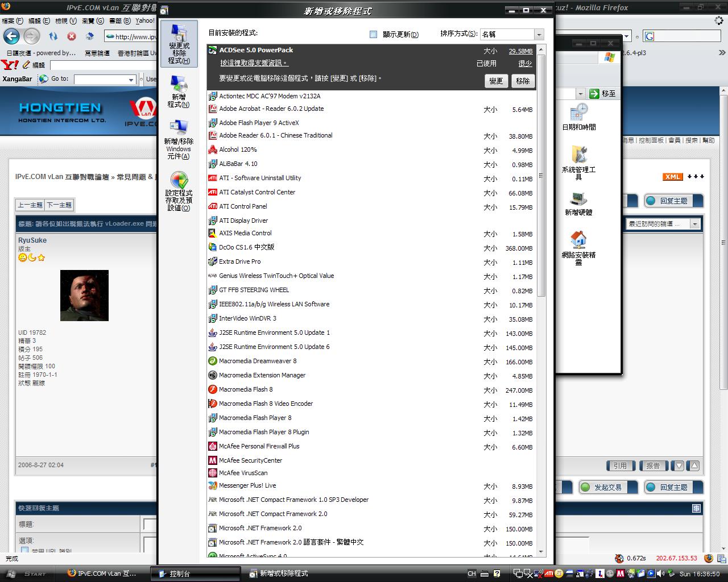Click the 報告 button on the post
The image size is (728, 582).
click(x=653, y=466)
